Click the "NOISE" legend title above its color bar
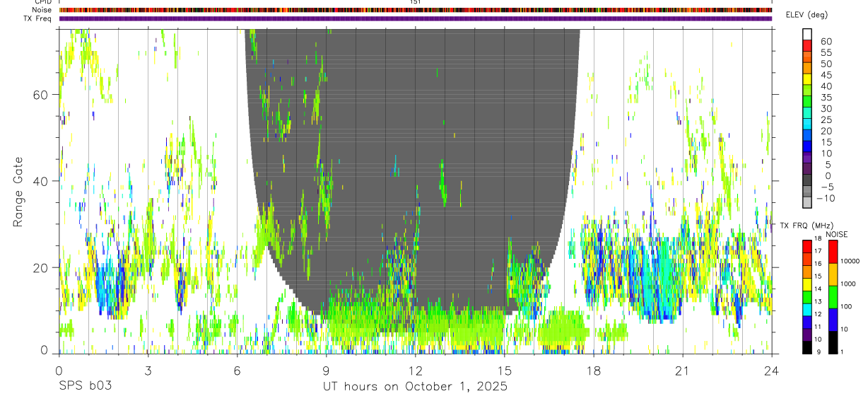 837,234
